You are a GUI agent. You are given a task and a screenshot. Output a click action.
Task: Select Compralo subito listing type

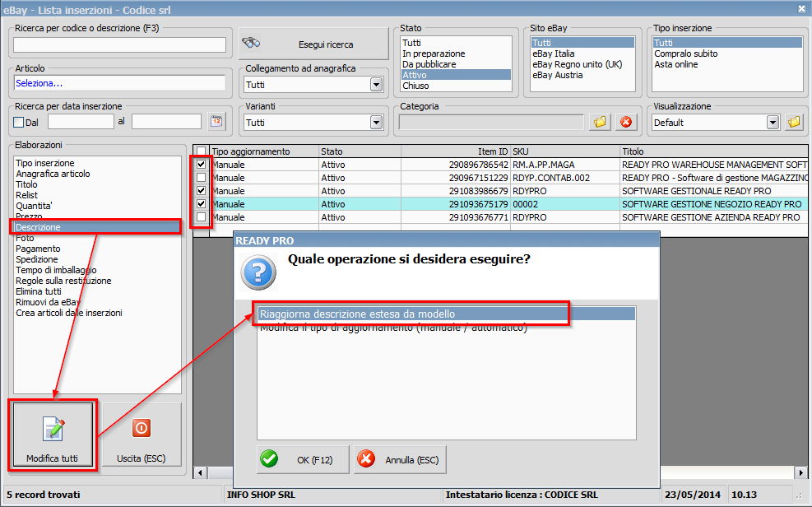(727, 53)
